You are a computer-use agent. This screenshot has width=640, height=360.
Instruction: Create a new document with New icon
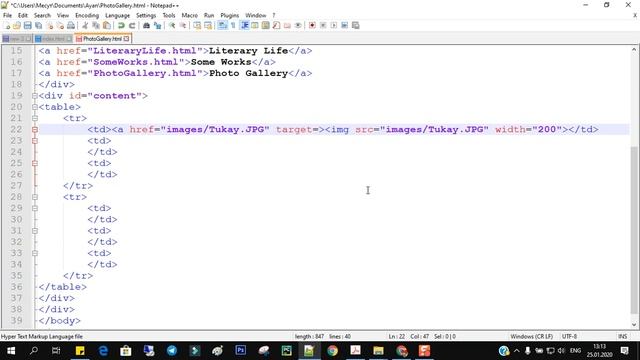(7, 25)
